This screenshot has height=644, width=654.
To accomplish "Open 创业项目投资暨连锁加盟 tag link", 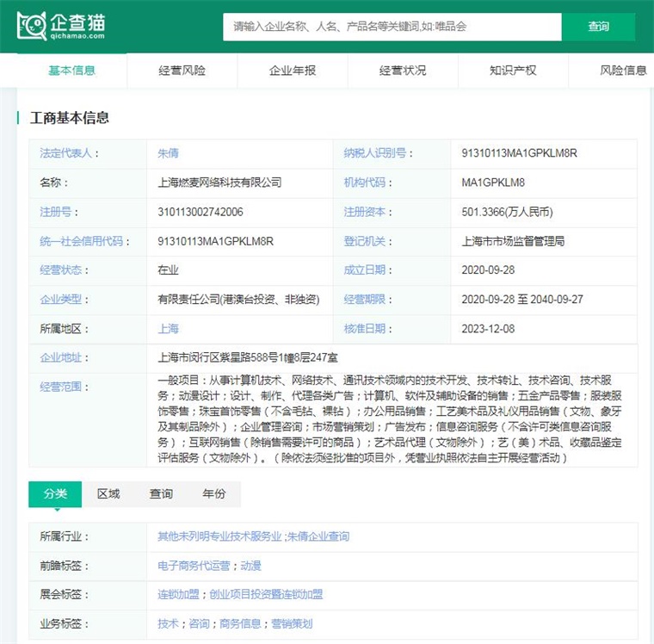I will [x=266, y=594].
